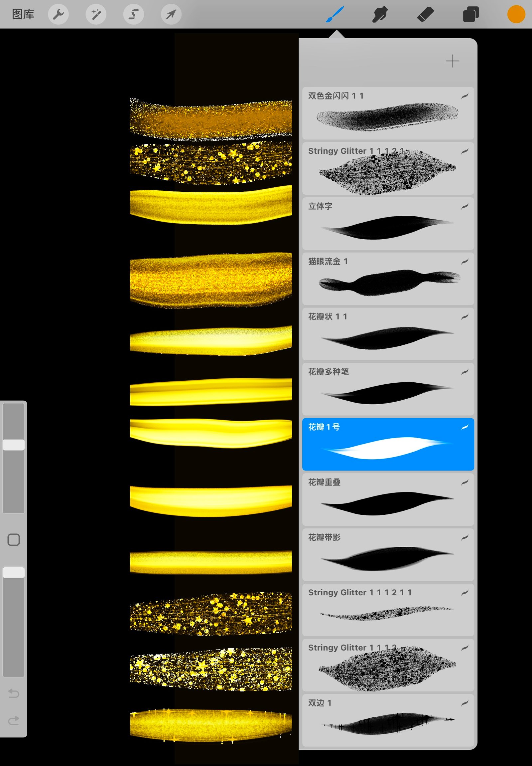Viewport: 532px width, 766px height.
Task: Add a new brush with plus button
Action: tap(452, 61)
